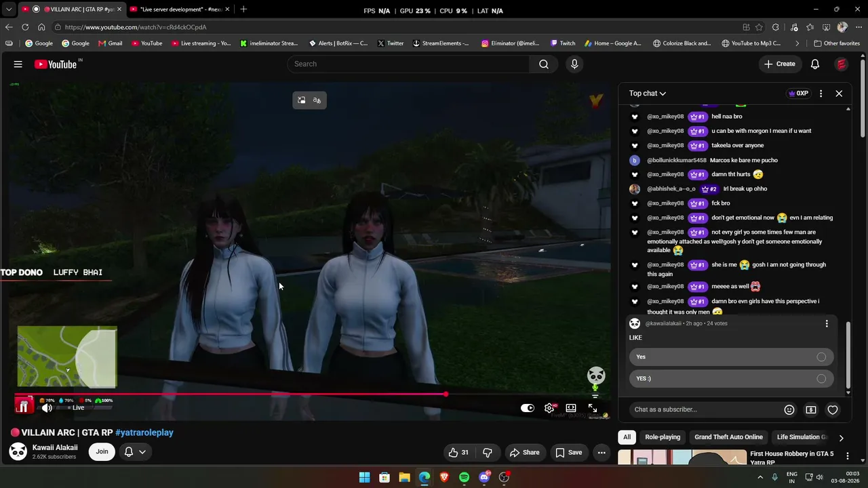Switch to theater mode
Screen dimensions: 868x488
point(571,408)
